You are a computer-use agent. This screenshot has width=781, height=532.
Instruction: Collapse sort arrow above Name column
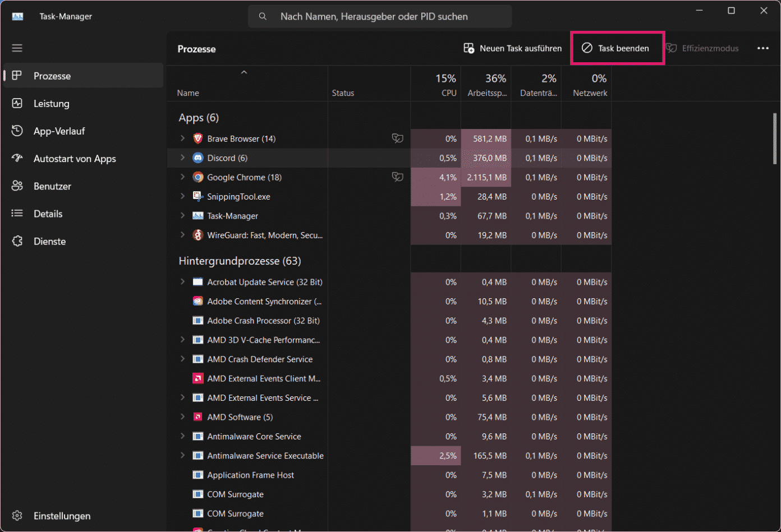coord(244,72)
